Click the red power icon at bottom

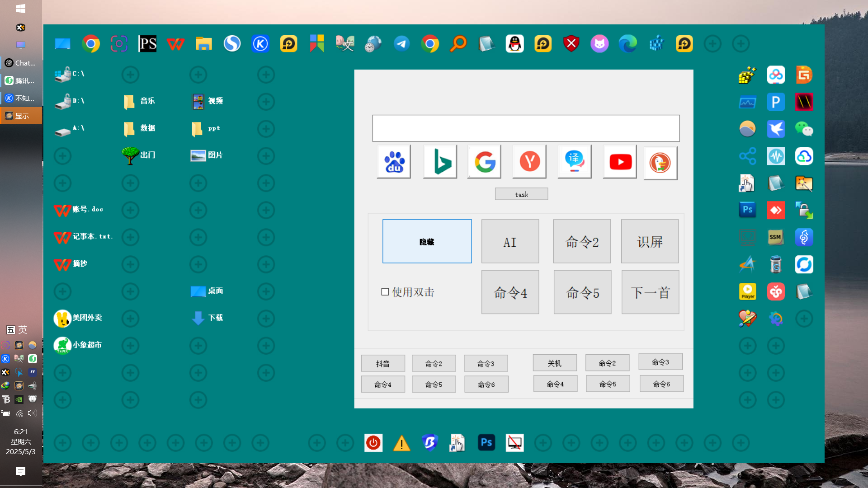pos(373,443)
